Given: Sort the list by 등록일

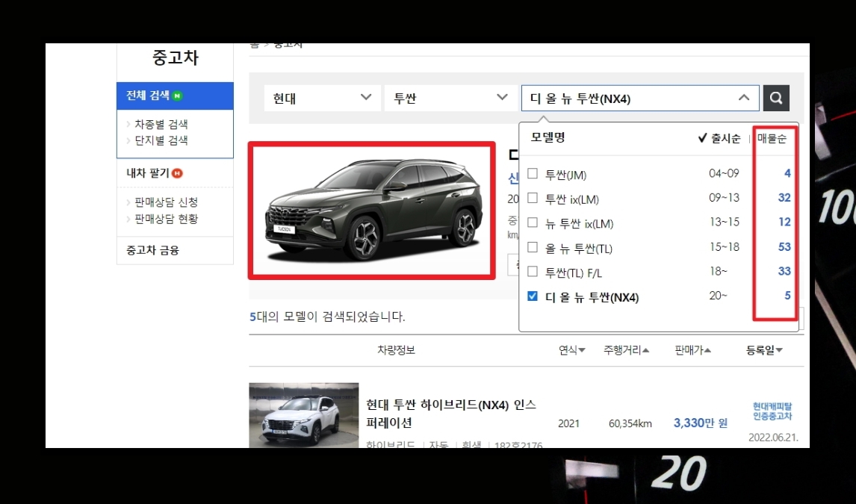Looking at the screenshot, I should [x=764, y=350].
